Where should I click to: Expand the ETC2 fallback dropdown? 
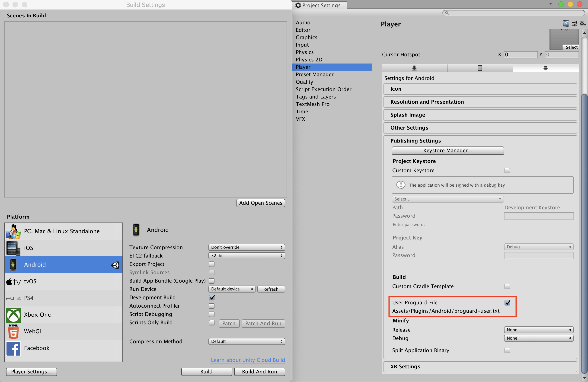(x=246, y=255)
